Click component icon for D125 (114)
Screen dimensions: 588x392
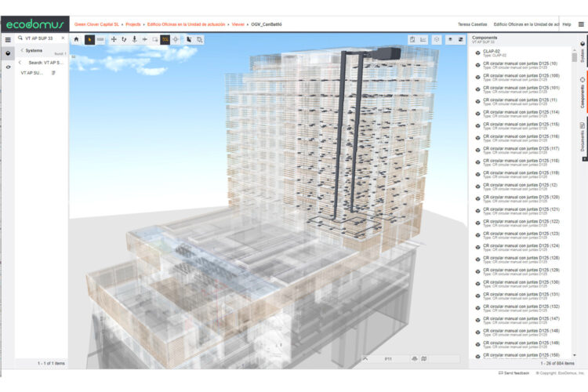(x=477, y=114)
